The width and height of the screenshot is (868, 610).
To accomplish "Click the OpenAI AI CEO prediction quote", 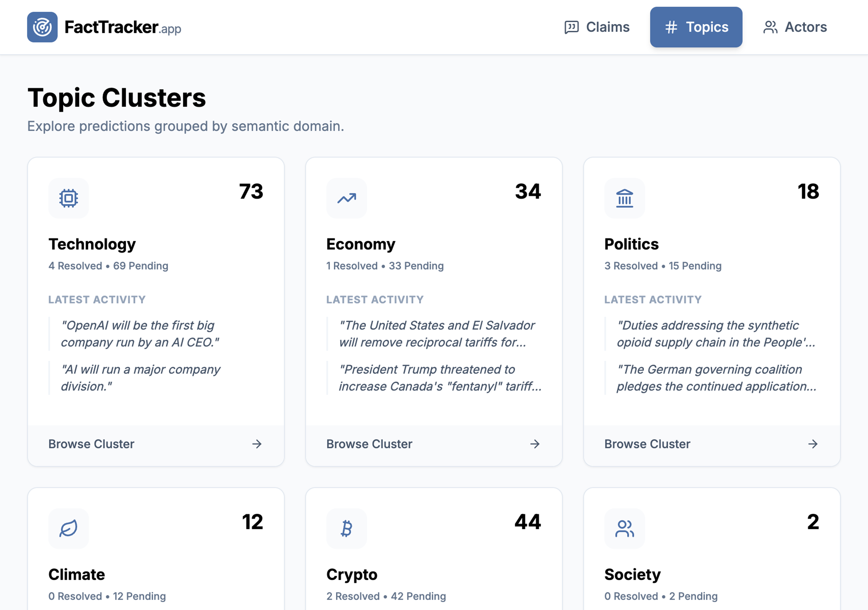I will click(x=140, y=334).
